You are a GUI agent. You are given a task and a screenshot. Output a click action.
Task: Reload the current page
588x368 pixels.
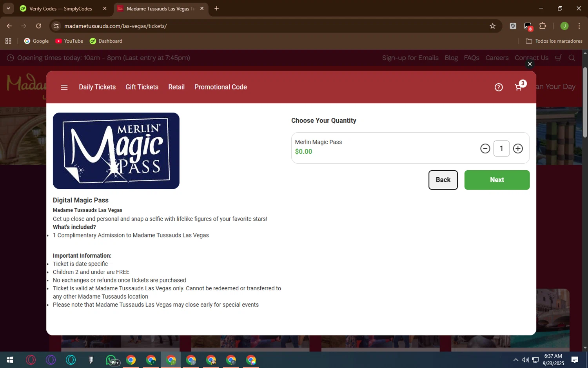[x=38, y=26]
